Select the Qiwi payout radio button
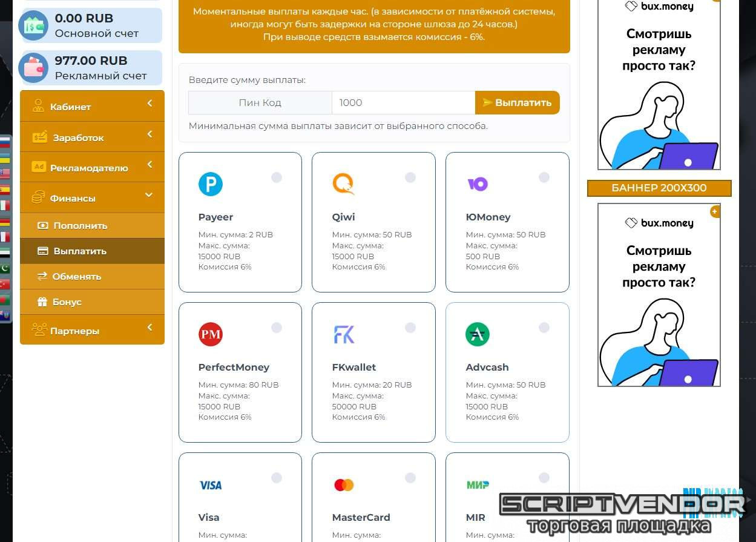 click(410, 177)
